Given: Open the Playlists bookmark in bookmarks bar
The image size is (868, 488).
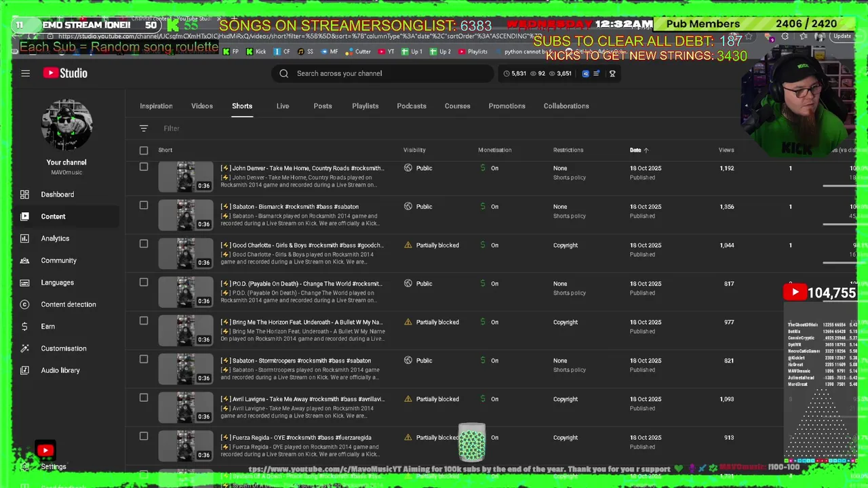Looking at the screenshot, I should (x=473, y=52).
